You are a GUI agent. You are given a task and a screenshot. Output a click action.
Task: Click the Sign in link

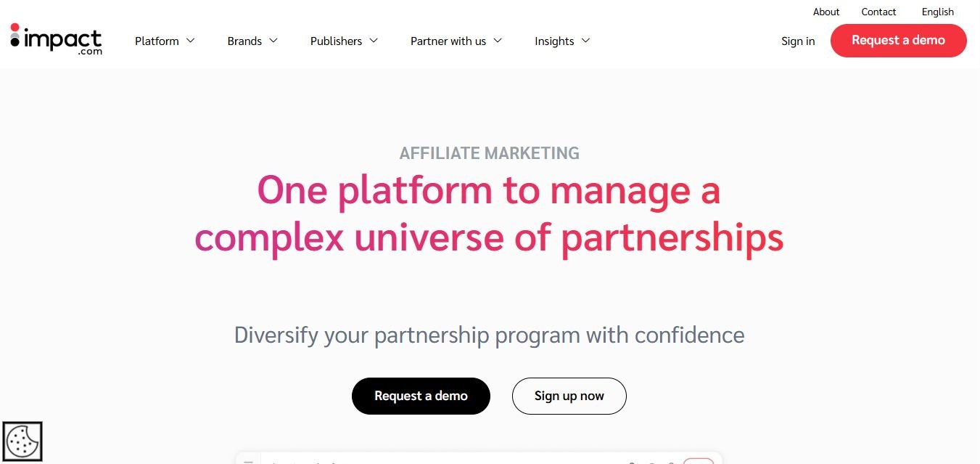tap(798, 41)
